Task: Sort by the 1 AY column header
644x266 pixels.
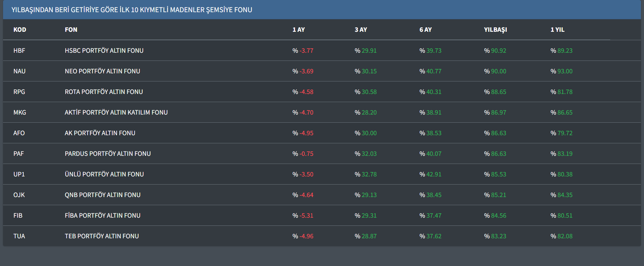Action: [298, 30]
